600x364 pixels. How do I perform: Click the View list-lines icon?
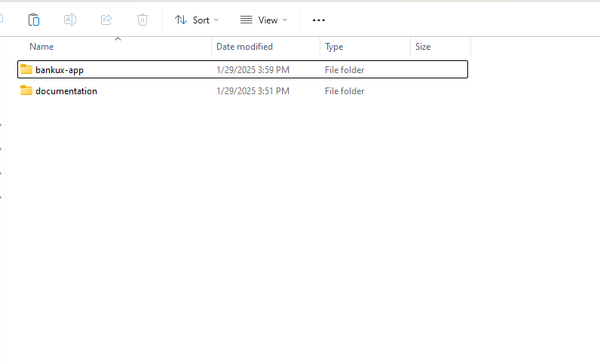tap(246, 20)
